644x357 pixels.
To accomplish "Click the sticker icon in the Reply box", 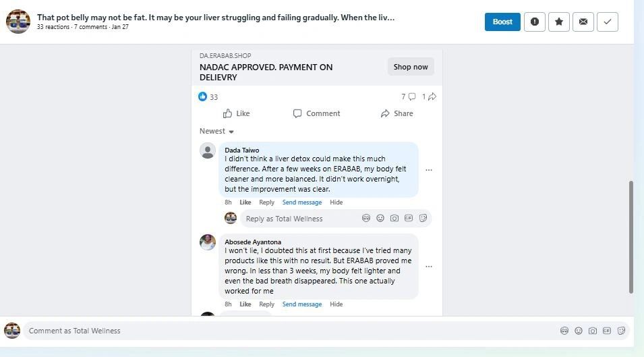I will coord(423,218).
